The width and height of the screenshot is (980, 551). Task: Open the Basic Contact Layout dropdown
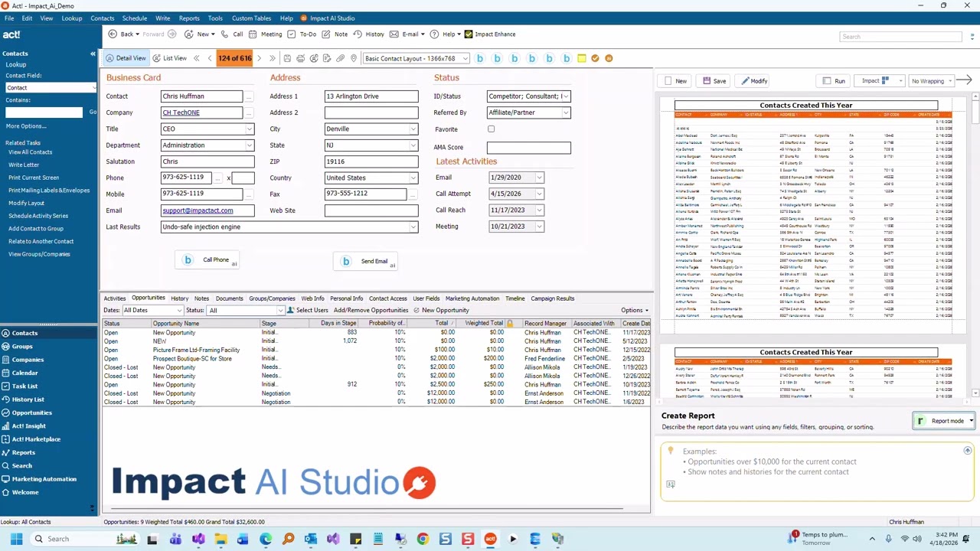[x=465, y=58]
